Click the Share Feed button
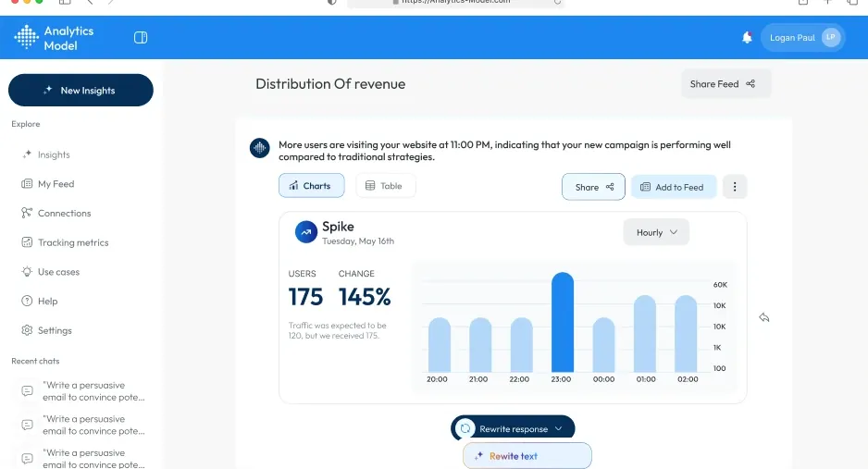Viewport: 868px width, 469px height. 725,84
